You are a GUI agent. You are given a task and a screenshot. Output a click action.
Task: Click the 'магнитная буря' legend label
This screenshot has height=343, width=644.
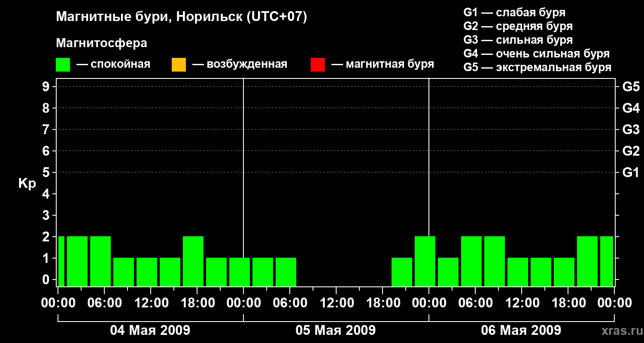[x=390, y=65]
